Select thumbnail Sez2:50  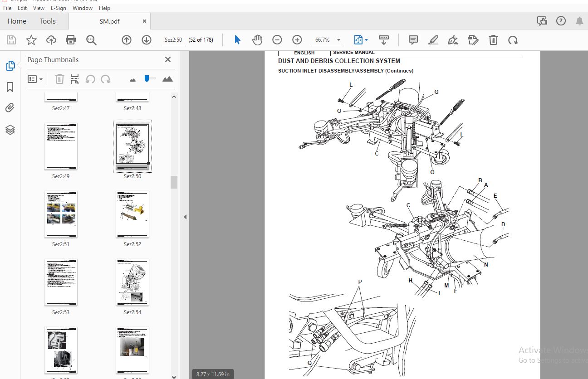click(132, 146)
